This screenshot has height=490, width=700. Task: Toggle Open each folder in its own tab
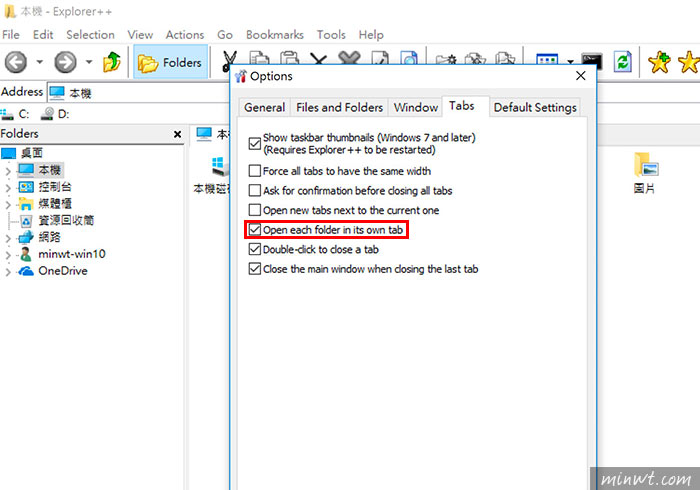coord(254,229)
